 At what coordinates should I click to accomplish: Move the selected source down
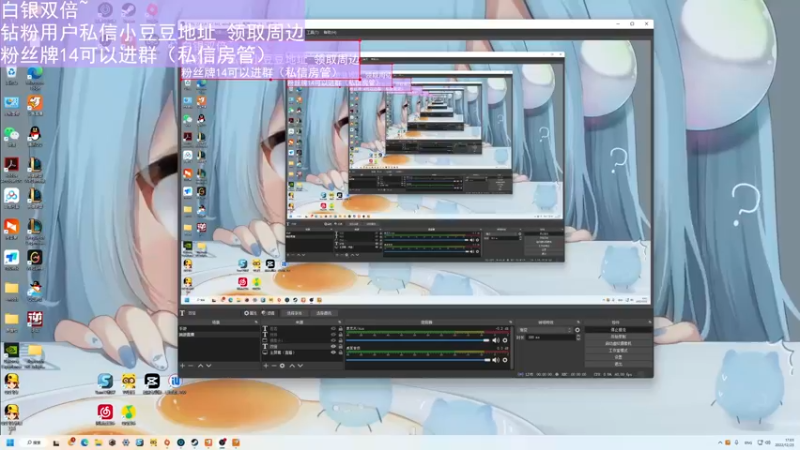point(301,365)
